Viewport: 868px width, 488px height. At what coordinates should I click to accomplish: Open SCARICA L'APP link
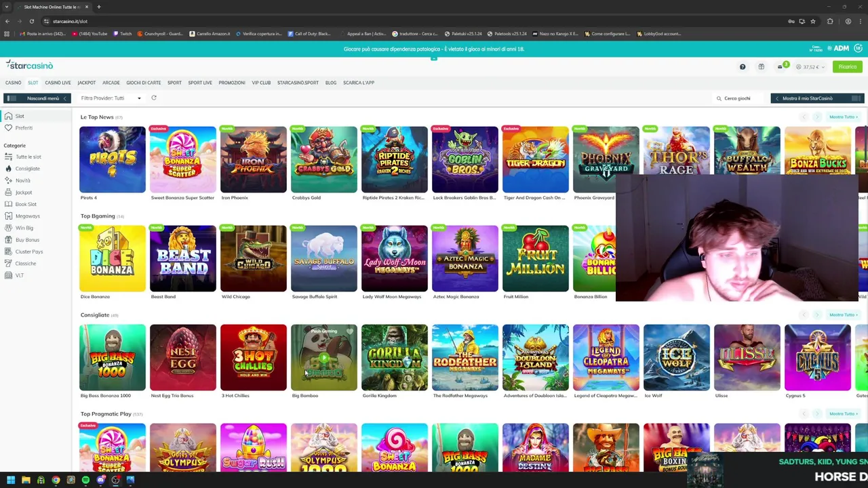[359, 83]
